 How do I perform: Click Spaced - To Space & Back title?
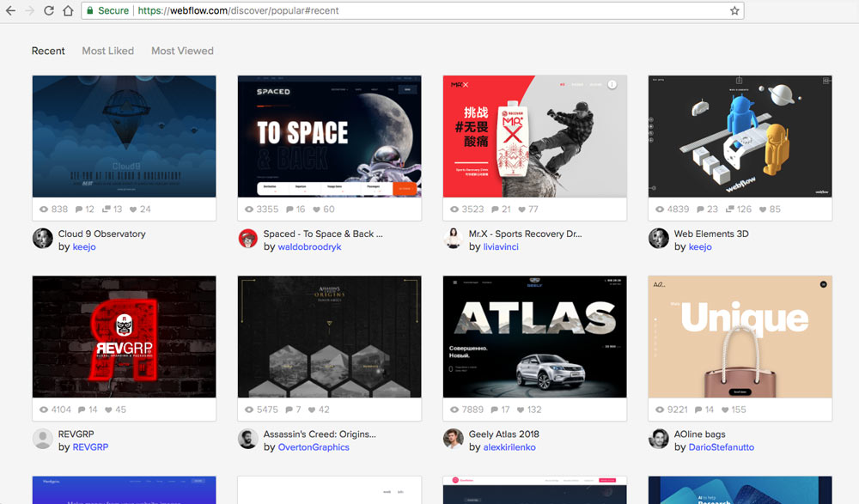tap(323, 234)
